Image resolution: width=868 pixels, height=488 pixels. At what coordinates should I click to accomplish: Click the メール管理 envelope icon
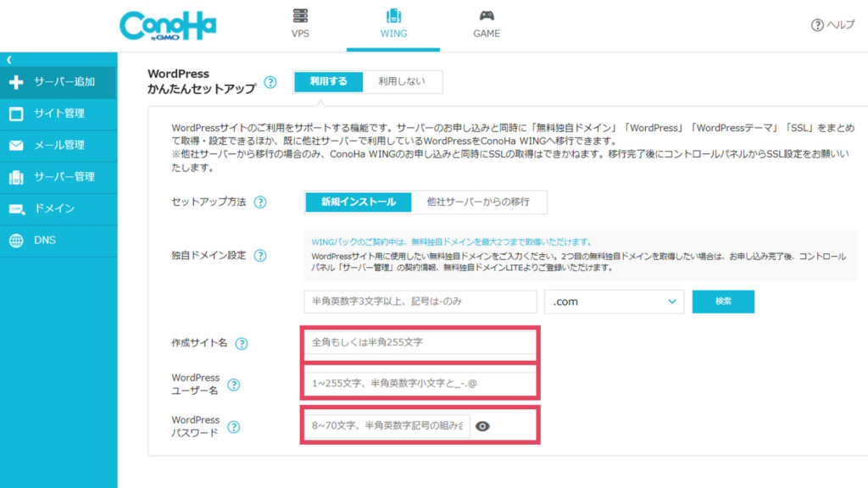tap(16, 146)
